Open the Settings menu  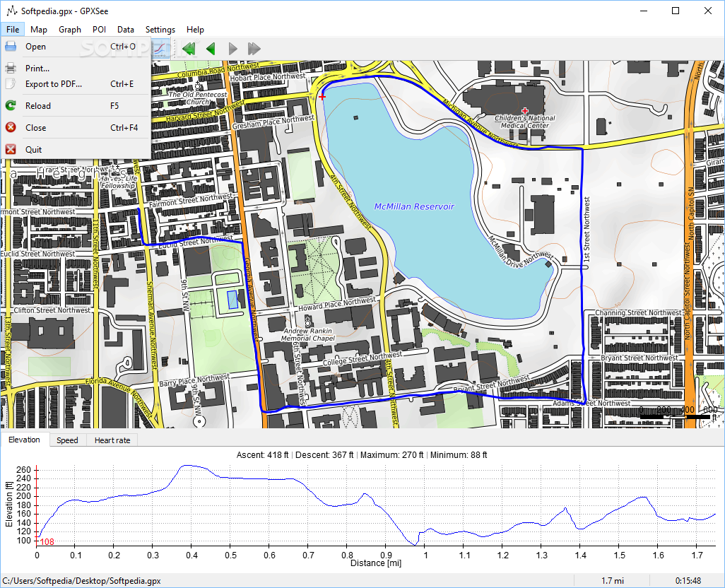pos(160,30)
